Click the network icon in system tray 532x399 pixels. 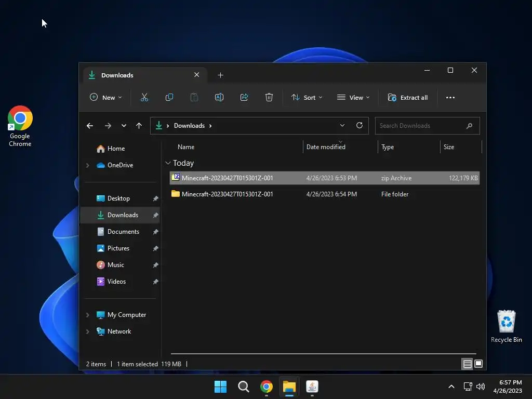(x=468, y=387)
